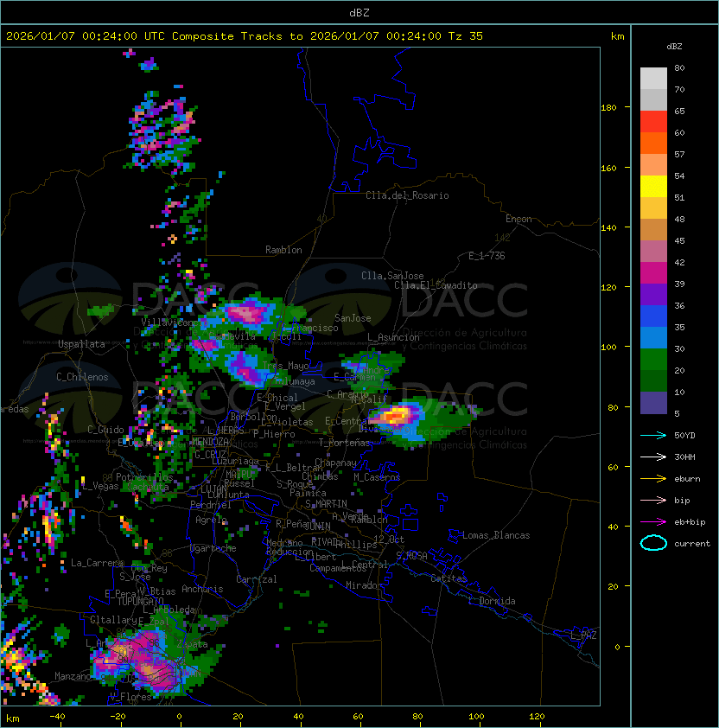Click the yellow eburn arrow legend icon
This screenshot has width=719, height=728.
coord(653,479)
